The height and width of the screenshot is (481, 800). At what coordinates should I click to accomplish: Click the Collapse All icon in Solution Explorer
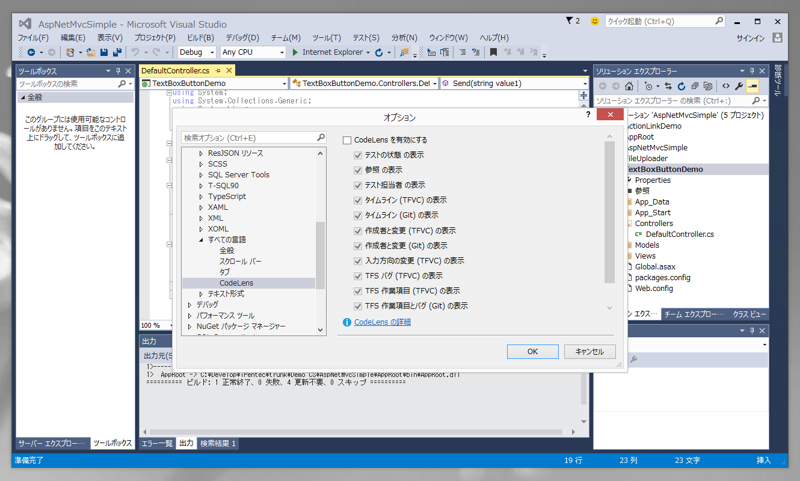point(694,86)
